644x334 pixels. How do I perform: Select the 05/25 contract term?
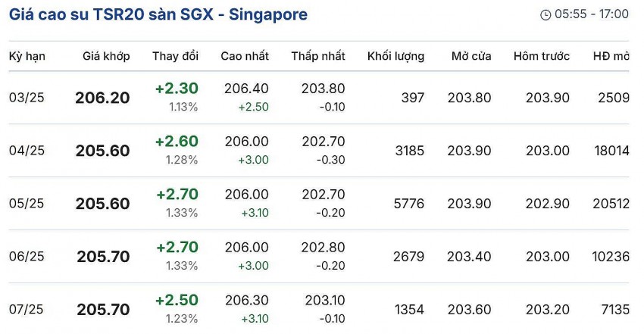pos(27,204)
